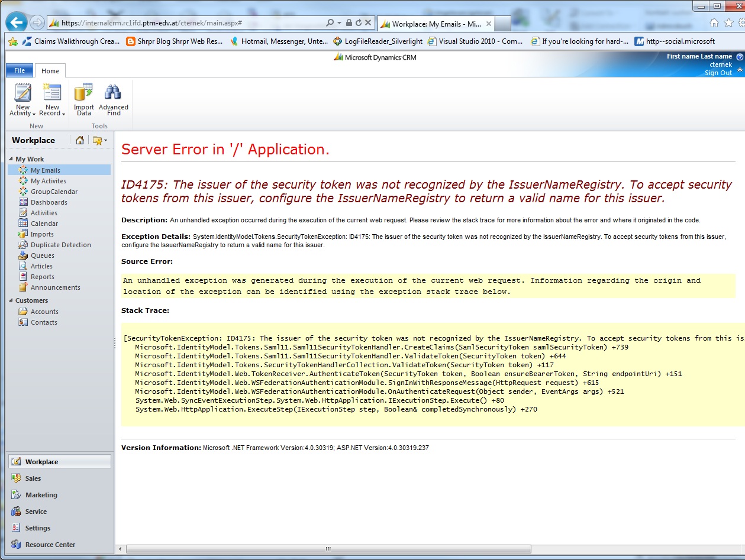Screen dimensions: 745x560
Task: Click the Sign Out link
Action: (718, 73)
